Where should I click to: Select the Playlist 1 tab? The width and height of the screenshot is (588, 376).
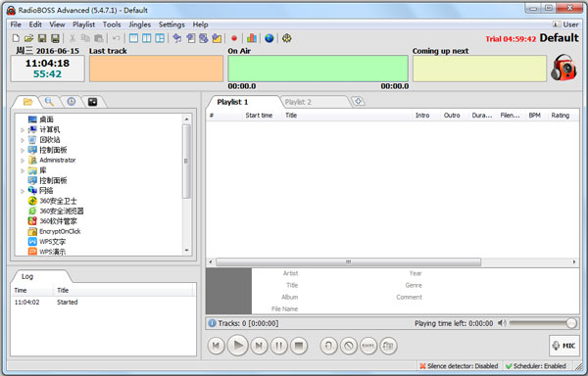[232, 102]
